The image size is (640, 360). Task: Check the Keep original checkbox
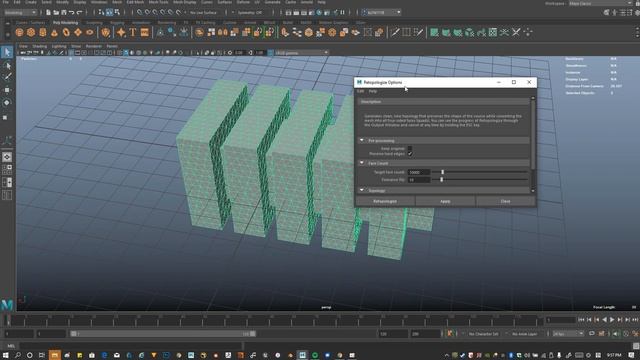point(410,149)
